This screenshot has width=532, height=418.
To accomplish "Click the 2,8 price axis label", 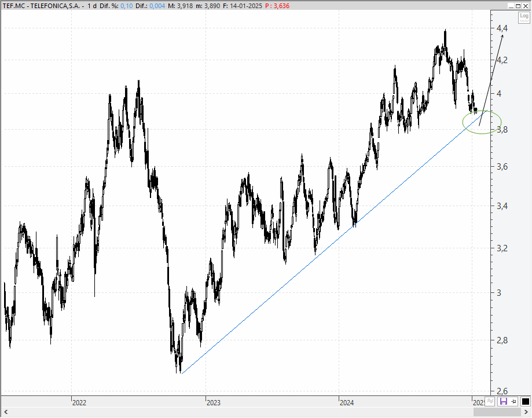I will point(502,340).
